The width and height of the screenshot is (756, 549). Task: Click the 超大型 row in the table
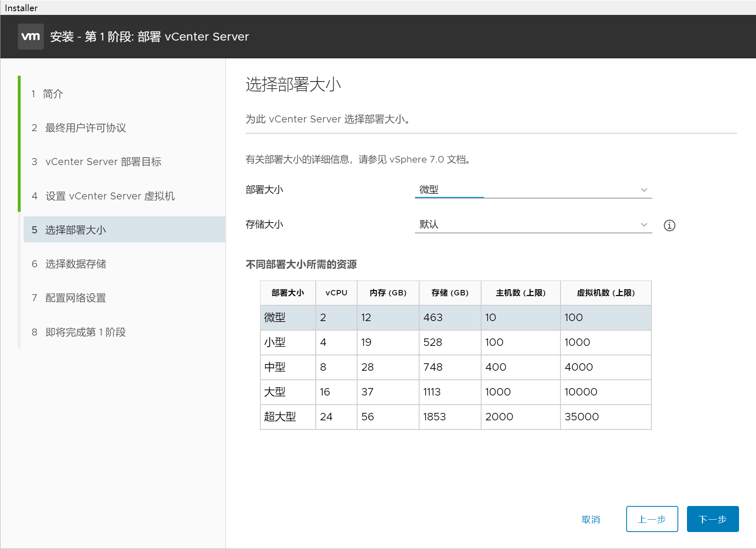455,417
